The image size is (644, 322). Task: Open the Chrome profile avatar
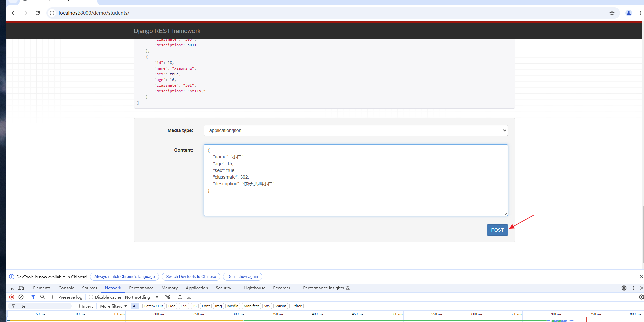[629, 13]
